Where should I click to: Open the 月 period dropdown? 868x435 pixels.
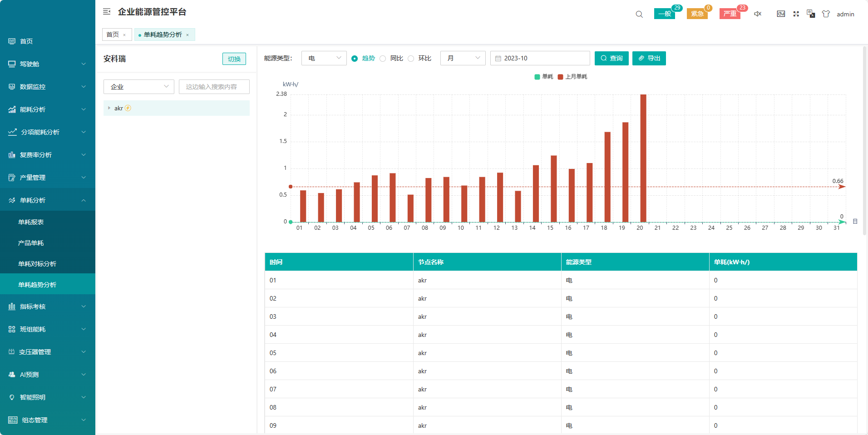point(463,58)
